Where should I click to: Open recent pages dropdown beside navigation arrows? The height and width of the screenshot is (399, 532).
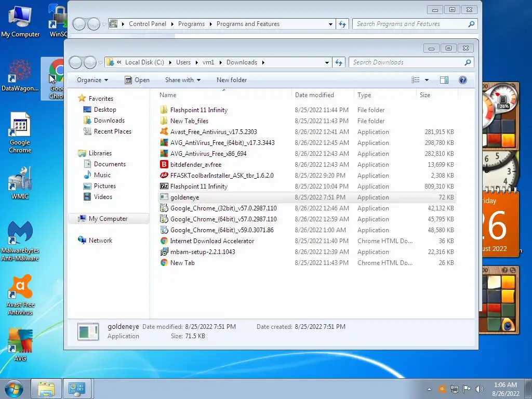tap(100, 62)
